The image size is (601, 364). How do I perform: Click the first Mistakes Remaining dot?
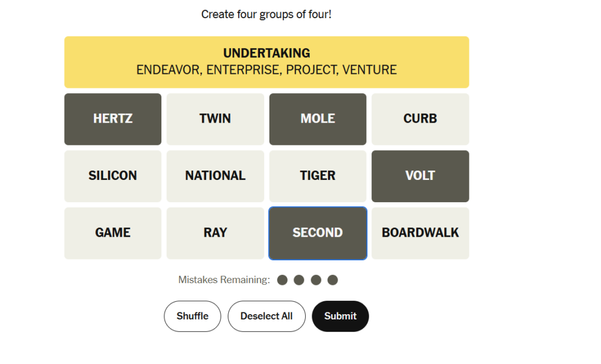[x=282, y=280]
